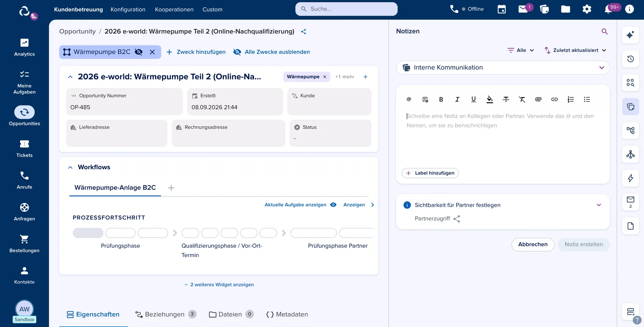Open the mail inbox with 1 unread
This screenshot has width=644, height=327.
[523, 9]
